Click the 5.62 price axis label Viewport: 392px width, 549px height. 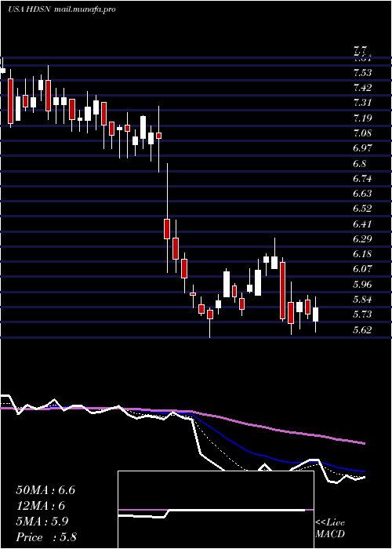(x=362, y=330)
